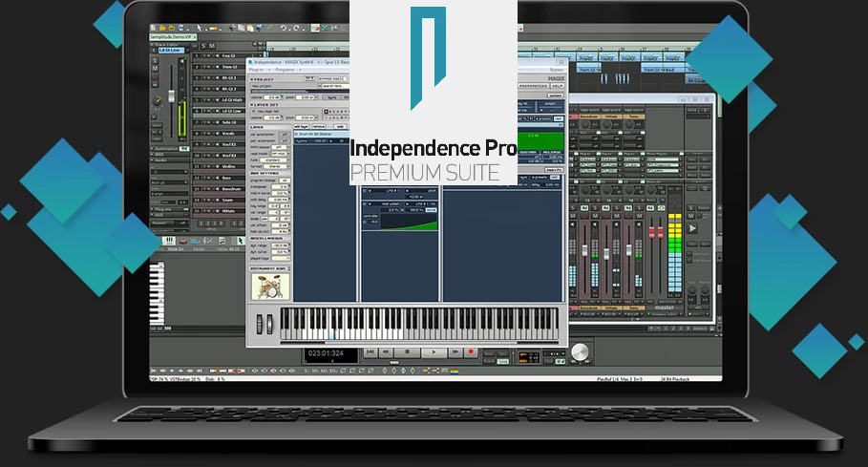Toggle the Loop button in transport panel
868x467 pixels.
point(502,361)
